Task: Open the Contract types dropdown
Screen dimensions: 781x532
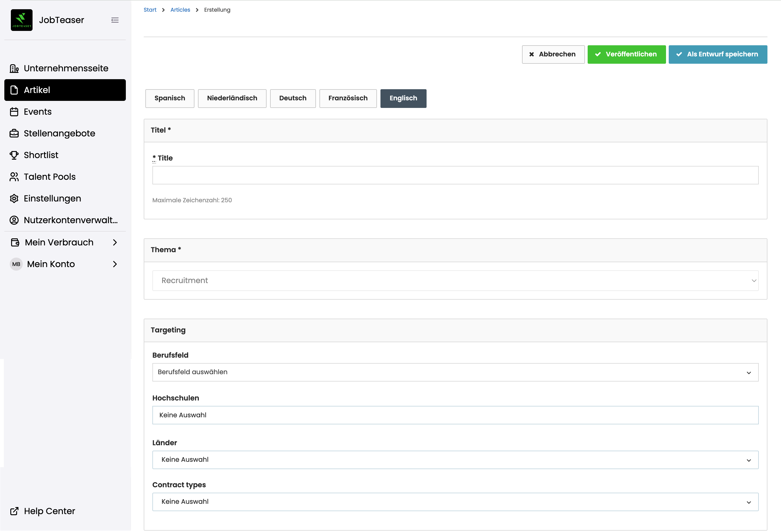Action: click(455, 502)
